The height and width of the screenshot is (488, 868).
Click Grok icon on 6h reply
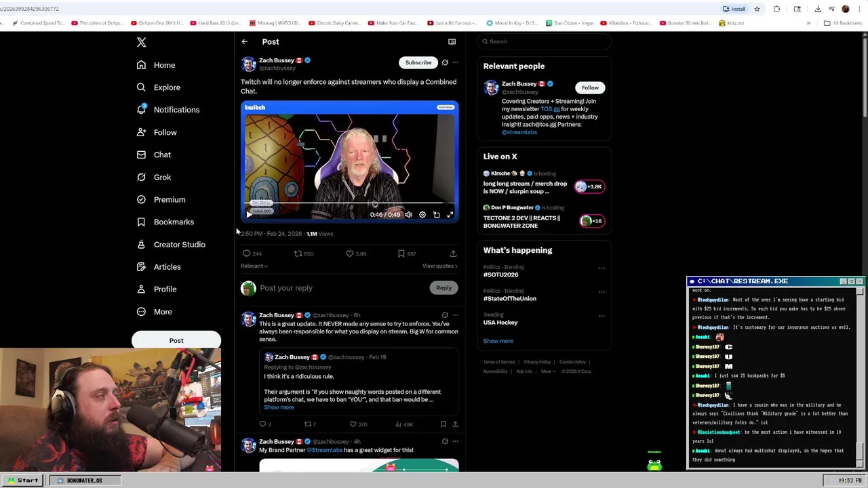(445, 315)
